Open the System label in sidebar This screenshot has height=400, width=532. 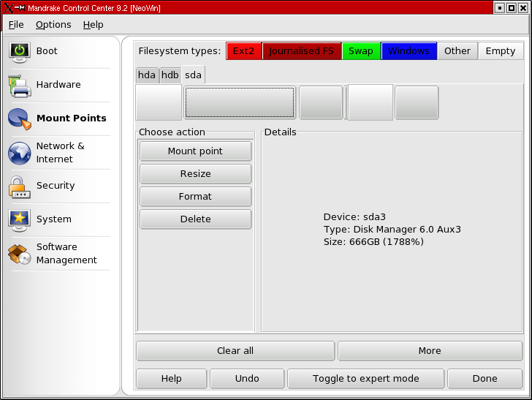tap(54, 219)
